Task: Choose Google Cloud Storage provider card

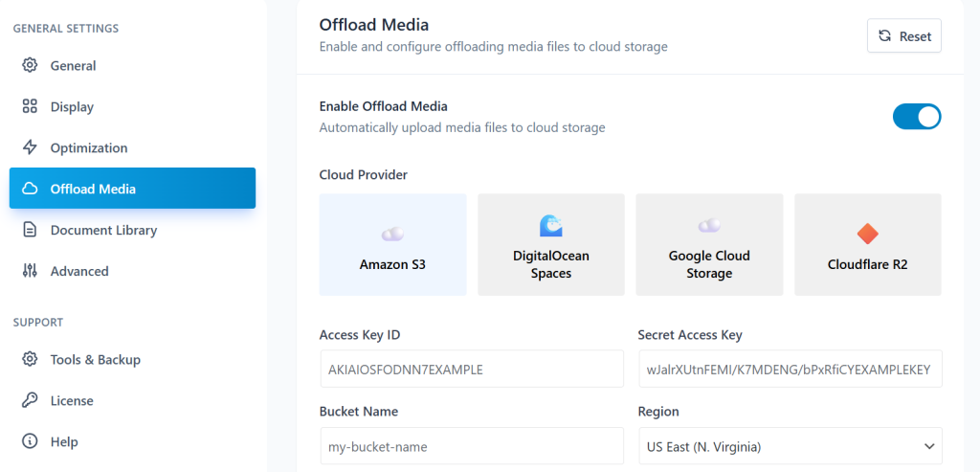Action: click(x=709, y=244)
